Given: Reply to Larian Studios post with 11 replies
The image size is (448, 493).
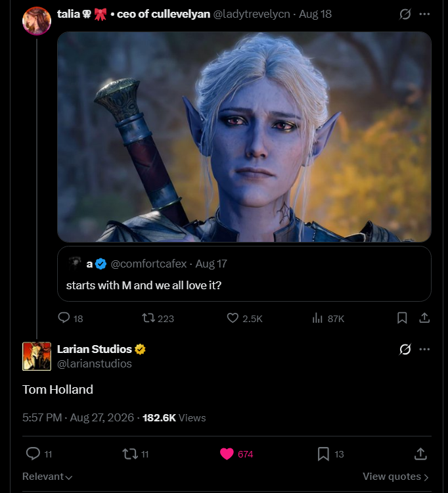Looking at the screenshot, I should click(x=39, y=454).
